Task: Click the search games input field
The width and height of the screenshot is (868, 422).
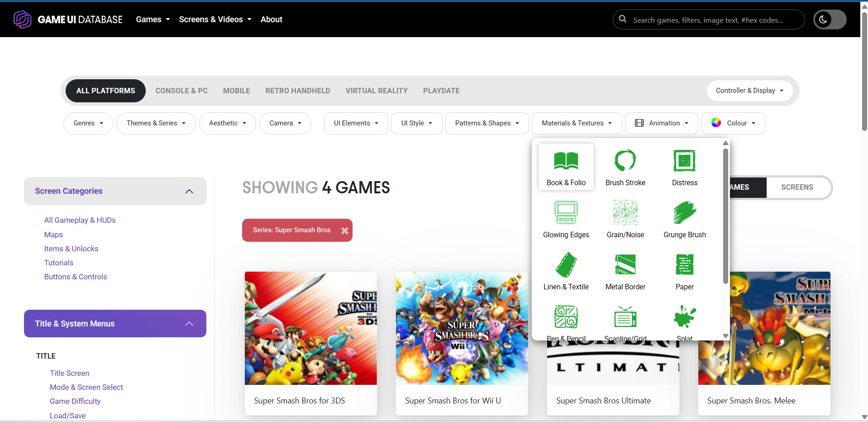Action: tap(708, 20)
